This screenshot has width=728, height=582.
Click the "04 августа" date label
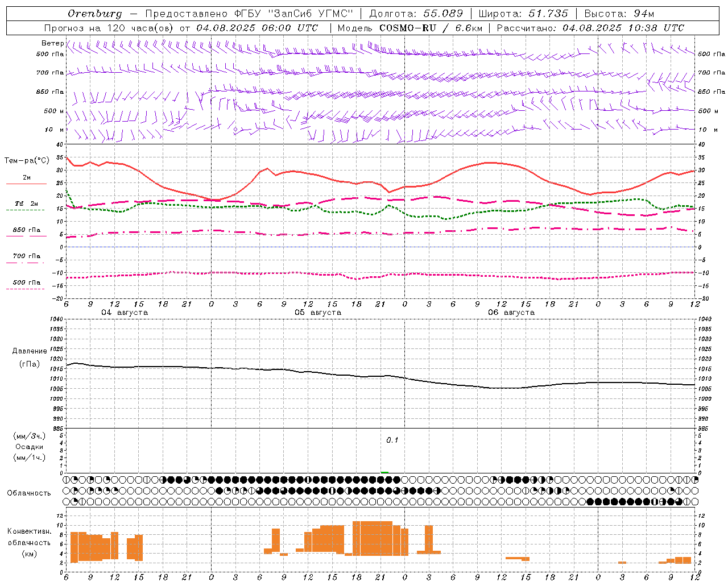tap(125, 313)
